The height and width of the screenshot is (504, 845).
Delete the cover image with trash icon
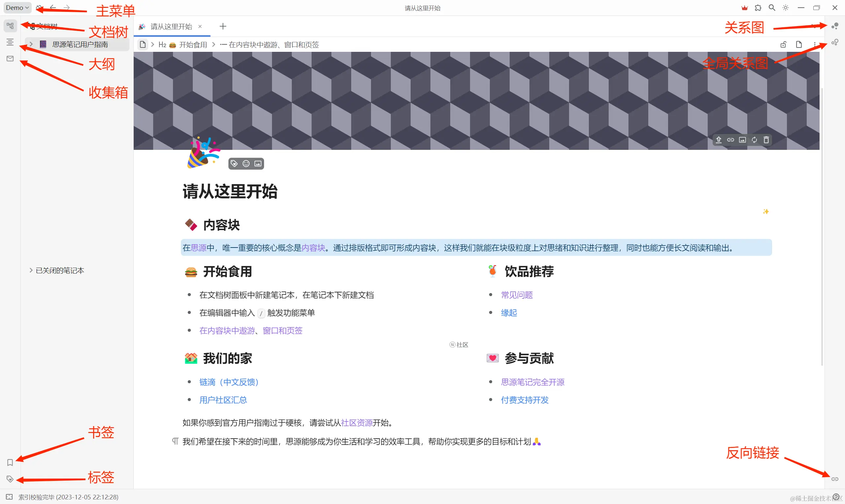(x=766, y=140)
